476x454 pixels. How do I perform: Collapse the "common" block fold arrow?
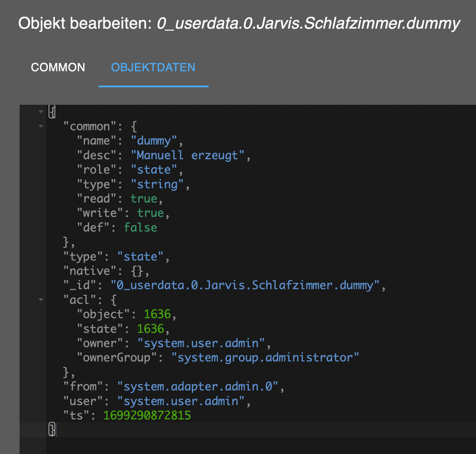(x=41, y=126)
